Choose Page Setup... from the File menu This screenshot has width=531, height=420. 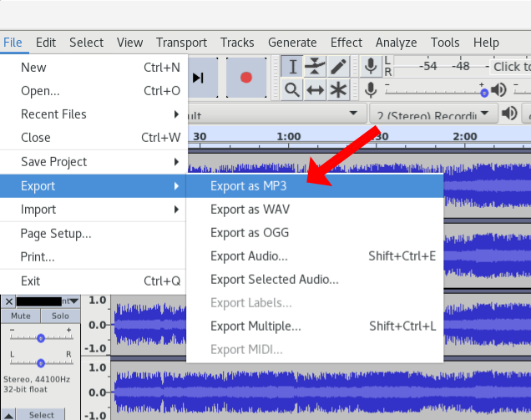(x=94, y=234)
